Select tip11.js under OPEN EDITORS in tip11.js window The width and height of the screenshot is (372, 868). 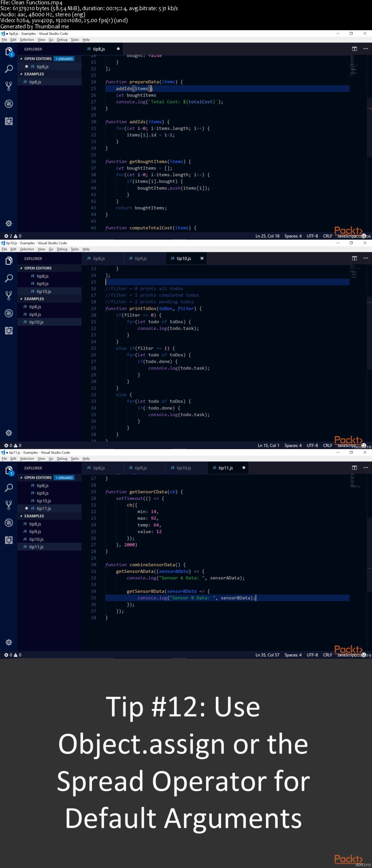pyautogui.click(x=49, y=508)
